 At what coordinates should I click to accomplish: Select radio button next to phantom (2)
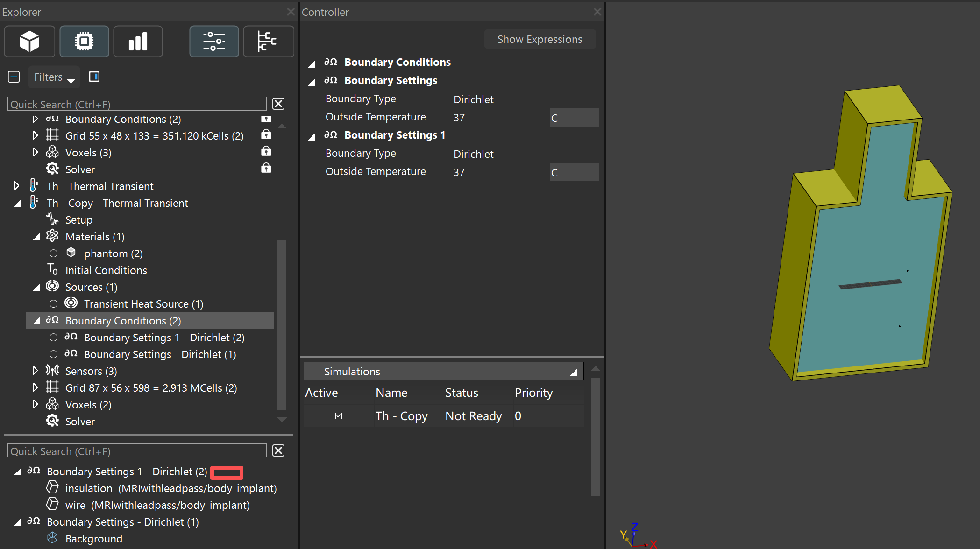coord(54,253)
